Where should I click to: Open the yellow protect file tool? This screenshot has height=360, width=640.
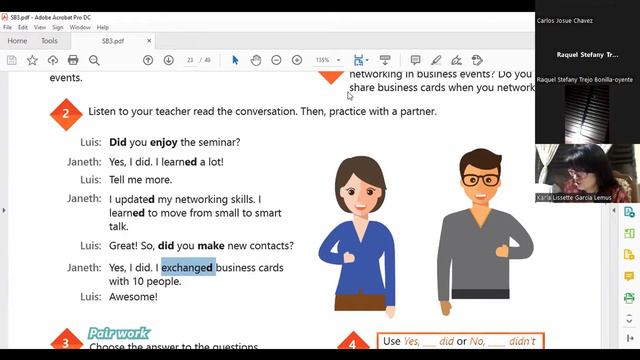pyautogui.click(x=629, y=255)
